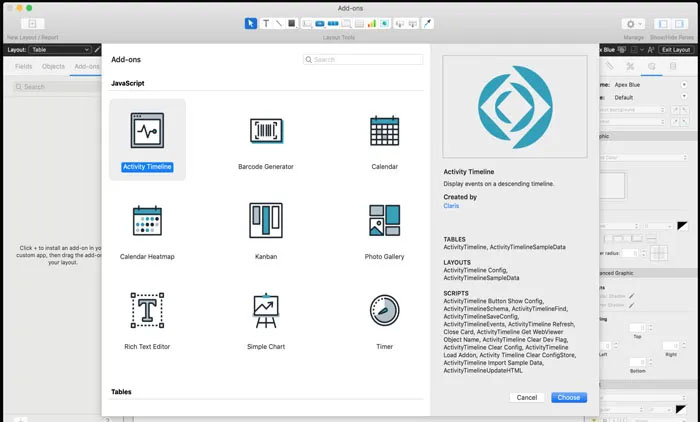Select the Text tool in toolbar
Screen dimensions: 700x422
click(x=266, y=24)
